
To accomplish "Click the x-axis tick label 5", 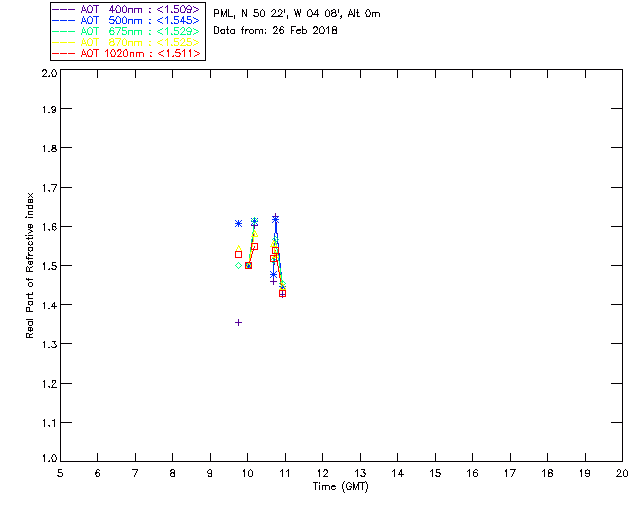I will coord(60,473).
